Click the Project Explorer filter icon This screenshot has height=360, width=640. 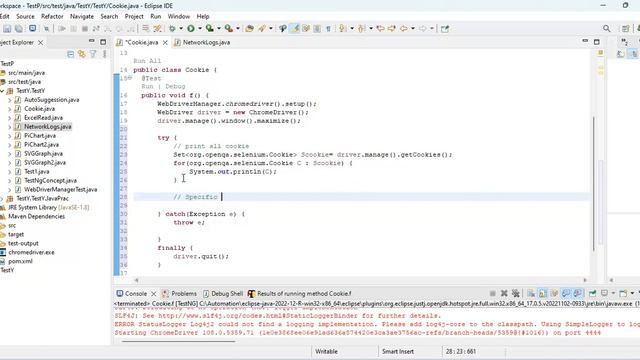click(93, 54)
